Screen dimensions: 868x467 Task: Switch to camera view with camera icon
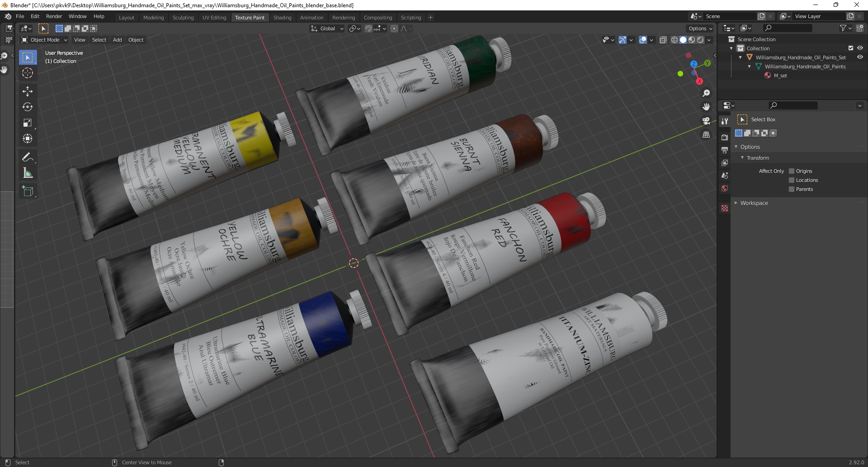(x=706, y=121)
